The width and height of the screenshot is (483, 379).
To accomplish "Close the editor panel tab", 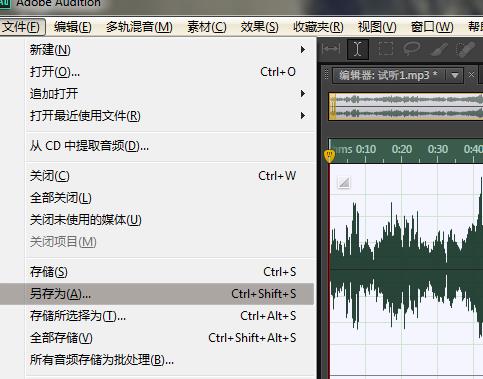I will 471,75.
